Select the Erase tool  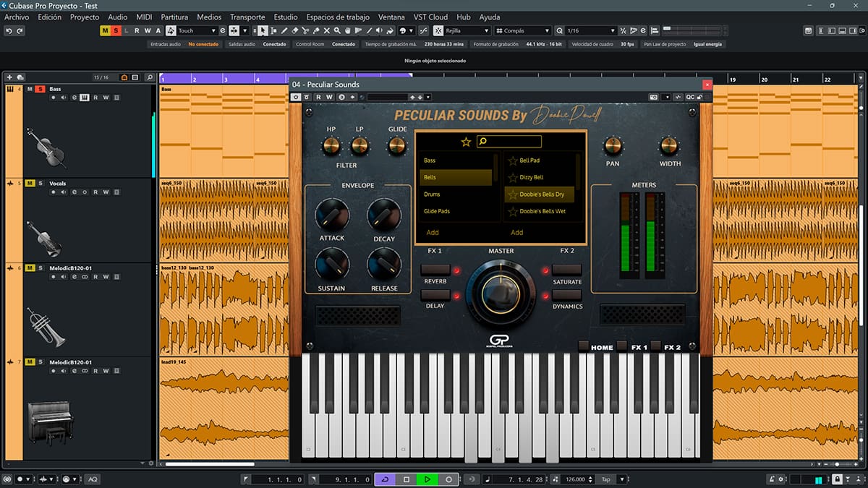(x=295, y=31)
